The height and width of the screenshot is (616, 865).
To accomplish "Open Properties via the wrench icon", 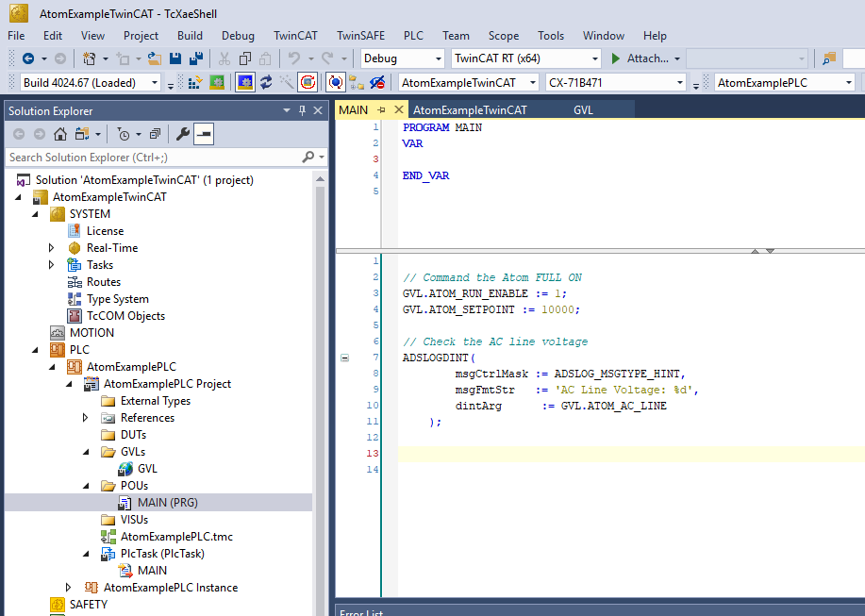I will point(183,134).
